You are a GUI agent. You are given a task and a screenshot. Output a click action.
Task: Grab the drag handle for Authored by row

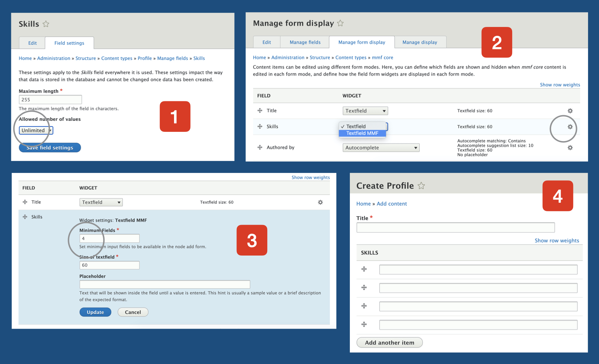[260, 147]
